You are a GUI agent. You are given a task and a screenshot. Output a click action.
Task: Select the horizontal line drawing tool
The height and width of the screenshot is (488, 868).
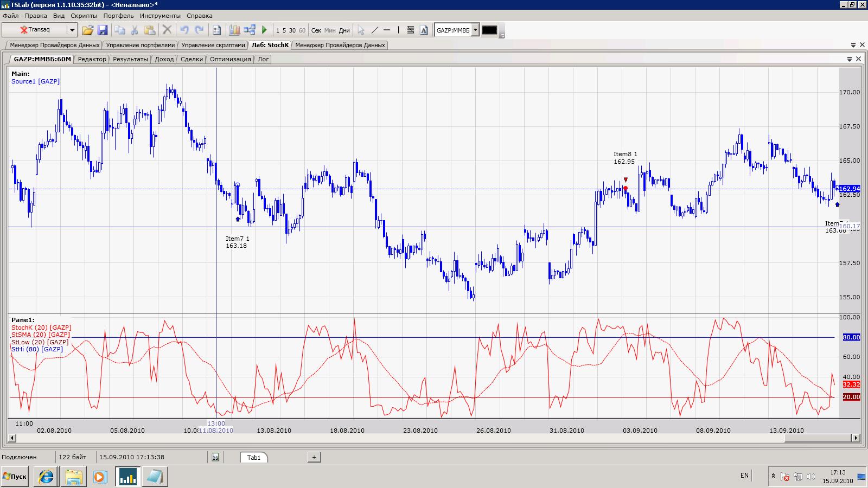(387, 30)
